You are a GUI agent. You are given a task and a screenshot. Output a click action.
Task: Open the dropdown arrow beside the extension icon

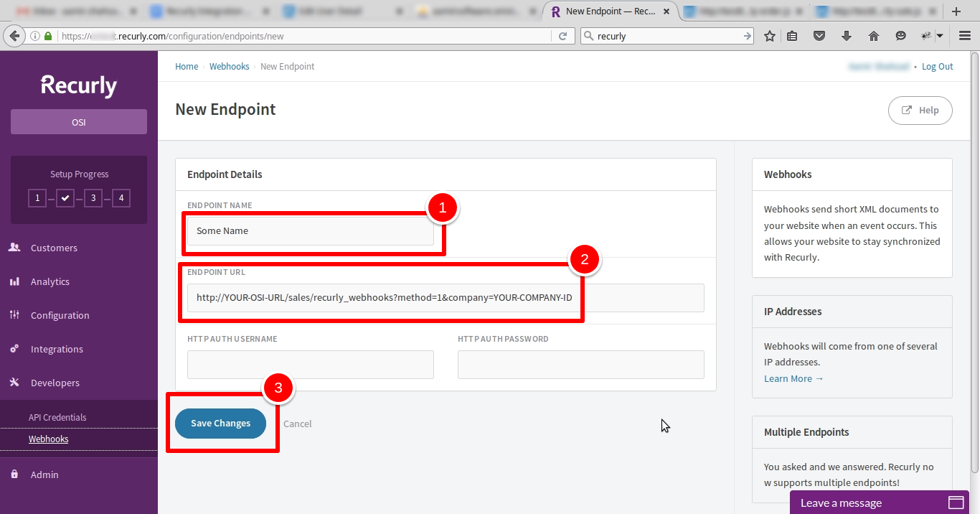pos(940,36)
